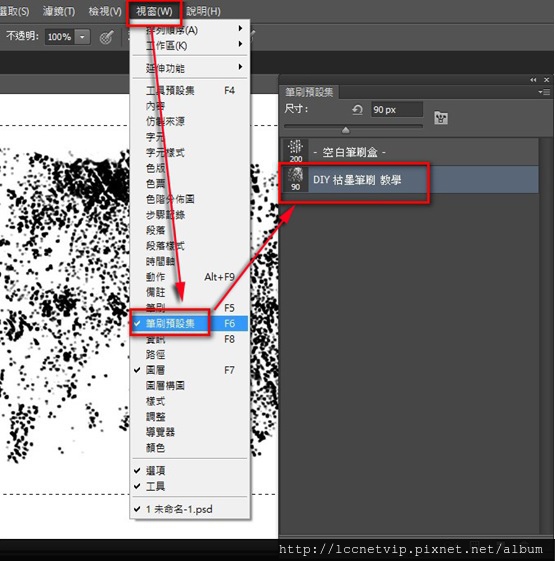Choose 圖層構圖 from the Window menu

tap(190, 386)
